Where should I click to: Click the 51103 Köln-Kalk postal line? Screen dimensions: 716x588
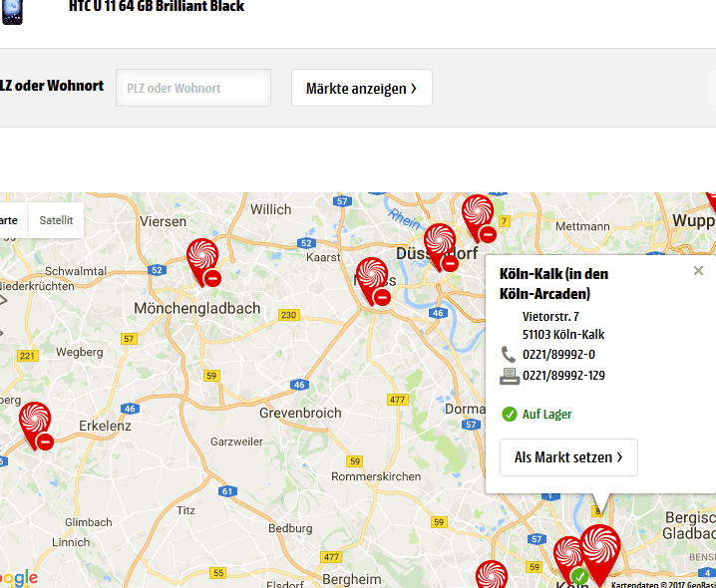tap(563, 335)
